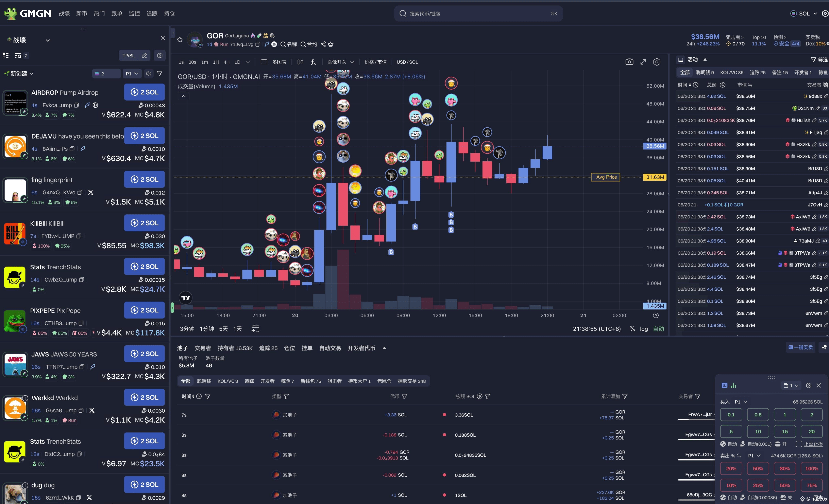829x504 pixels.
Task: Open 买入 P1 preset dropdown
Action: 741,402
